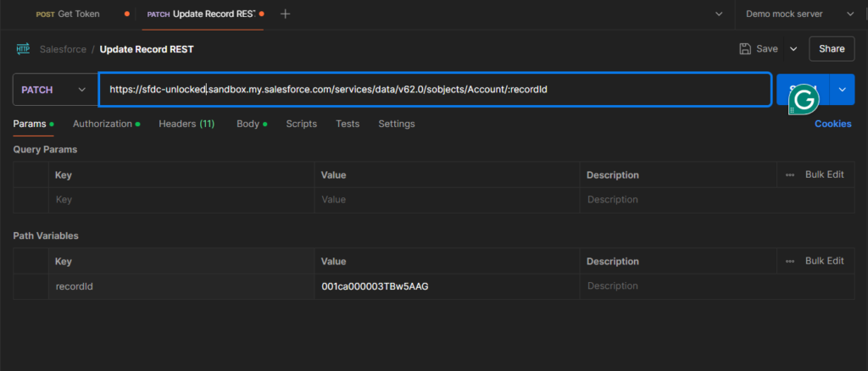Open Path Variables column options ellipsis
Screen dimensions: 868x371
pos(790,261)
